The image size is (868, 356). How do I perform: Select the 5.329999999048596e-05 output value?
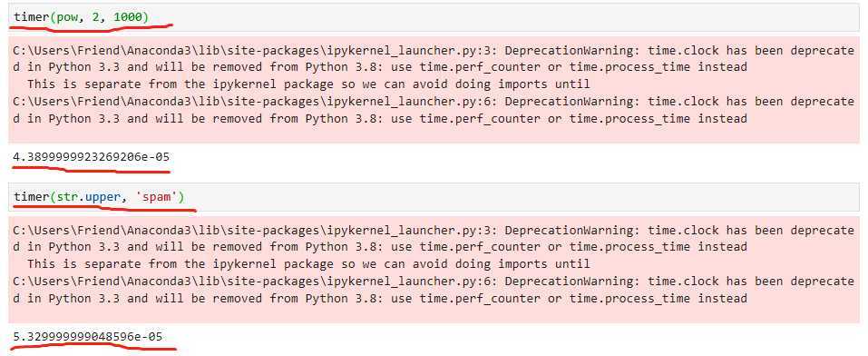coord(87,337)
